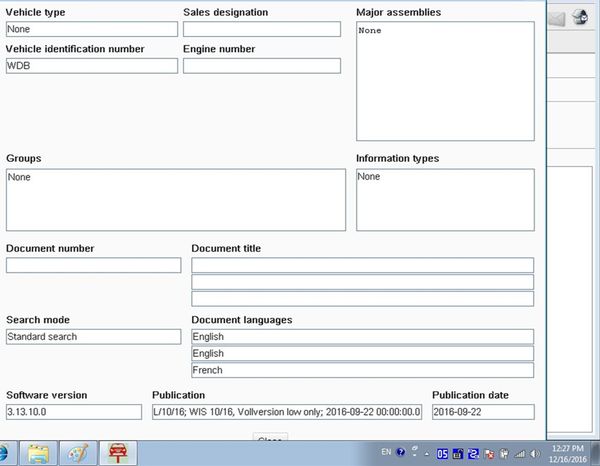Click the Close button at dialog bottom
This screenshot has width=600, height=466.
270,439
